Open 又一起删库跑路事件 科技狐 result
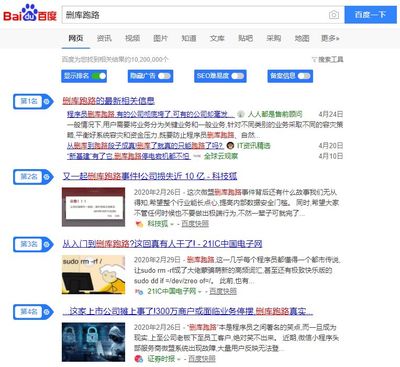The width and height of the screenshot is (400, 367). [150, 176]
